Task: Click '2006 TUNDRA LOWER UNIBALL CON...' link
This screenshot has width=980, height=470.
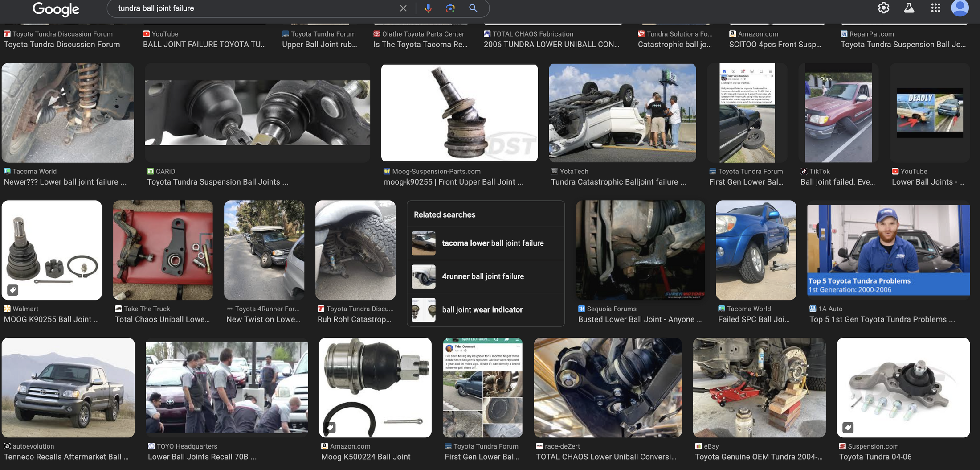Action: pos(551,45)
